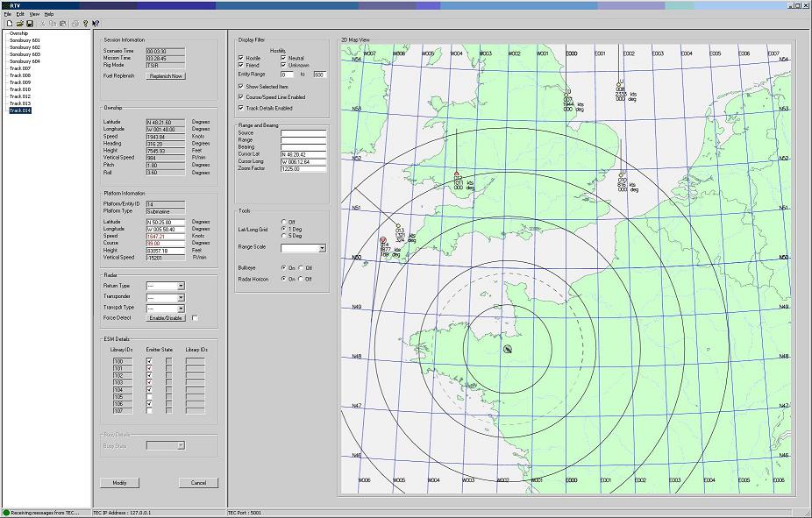Open the View menu
Viewport: 812px width, 518px height.
(x=34, y=14)
